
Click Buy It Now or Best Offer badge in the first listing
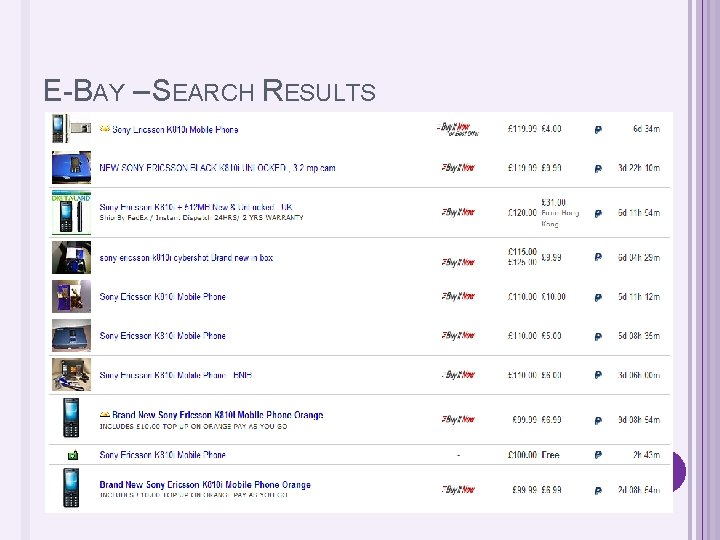click(x=458, y=129)
